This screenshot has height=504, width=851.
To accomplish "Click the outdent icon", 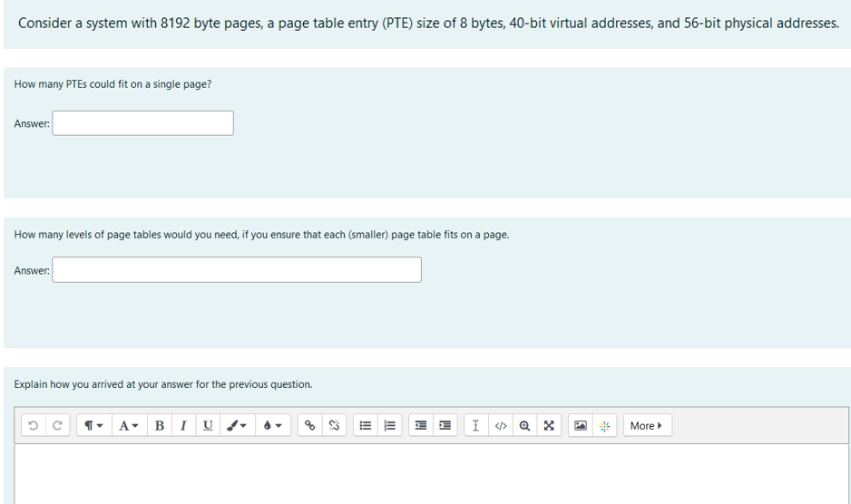I will [421, 425].
